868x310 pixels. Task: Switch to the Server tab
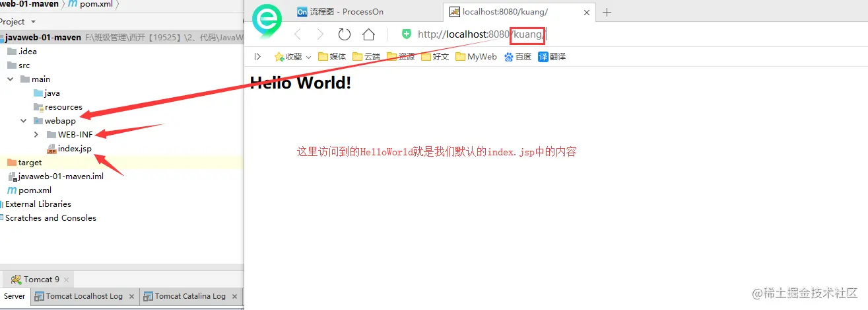pos(15,296)
